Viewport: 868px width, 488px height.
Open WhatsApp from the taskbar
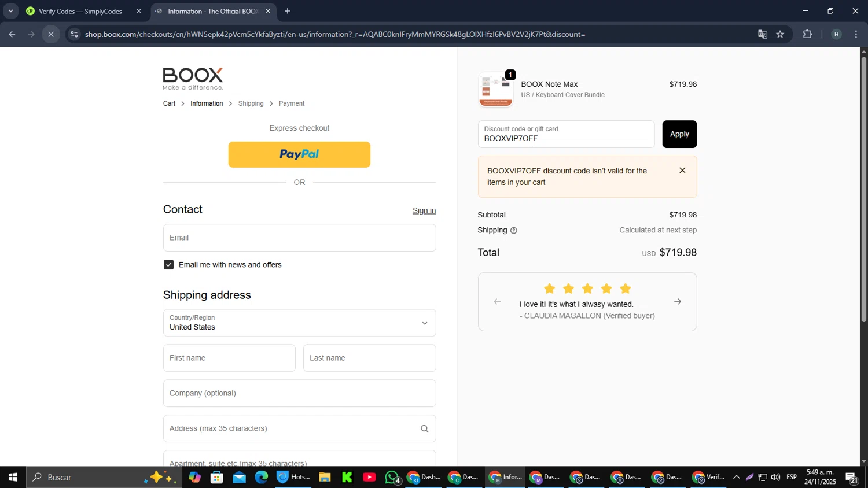coord(392,477)
